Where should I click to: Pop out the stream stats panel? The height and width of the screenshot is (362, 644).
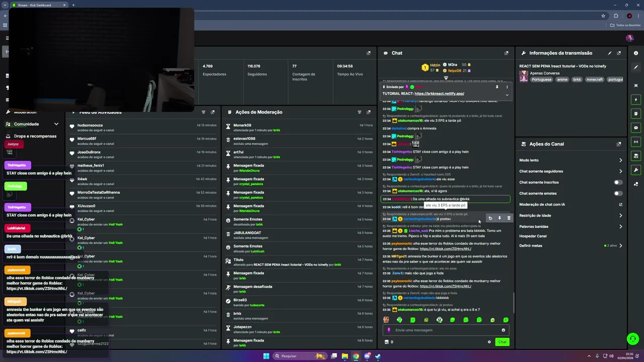point(368,53)
